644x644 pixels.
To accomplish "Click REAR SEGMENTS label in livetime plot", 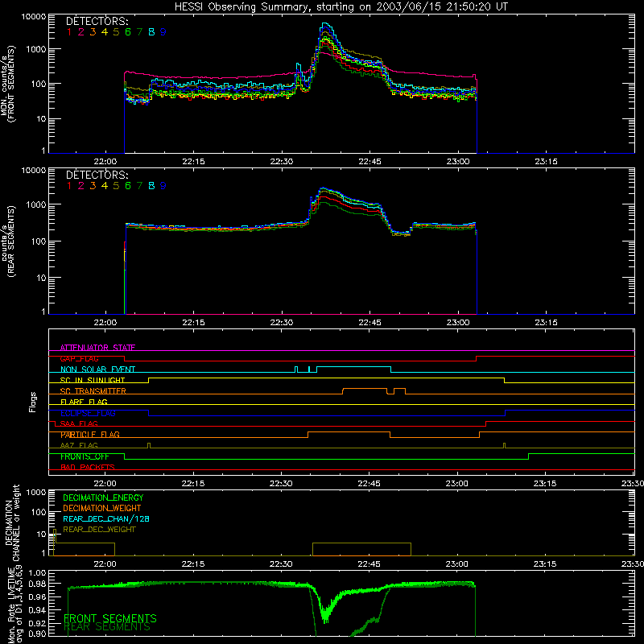I will tap(107, 627).
